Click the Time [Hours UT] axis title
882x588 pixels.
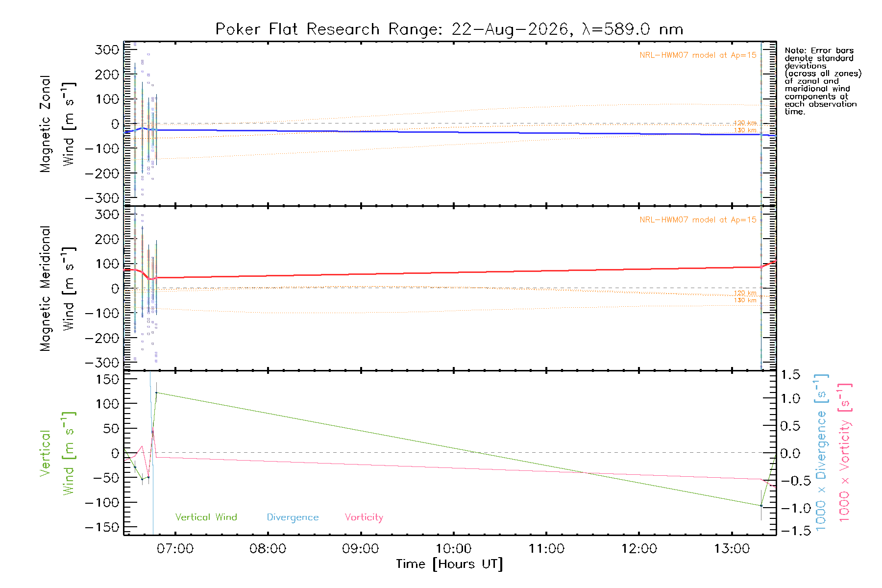pos(449,564)
